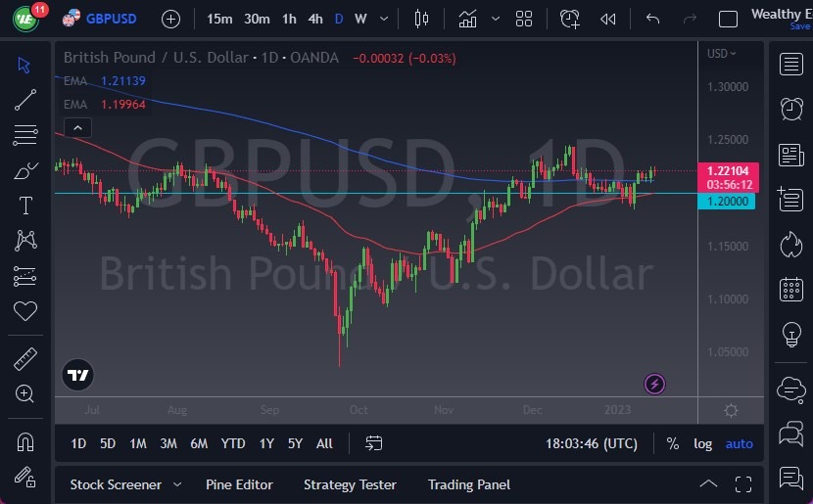The width and height of the screenshot is (813, 504).
Task: Open the ideas stream comment panel
Action: [x=791, y=477]
